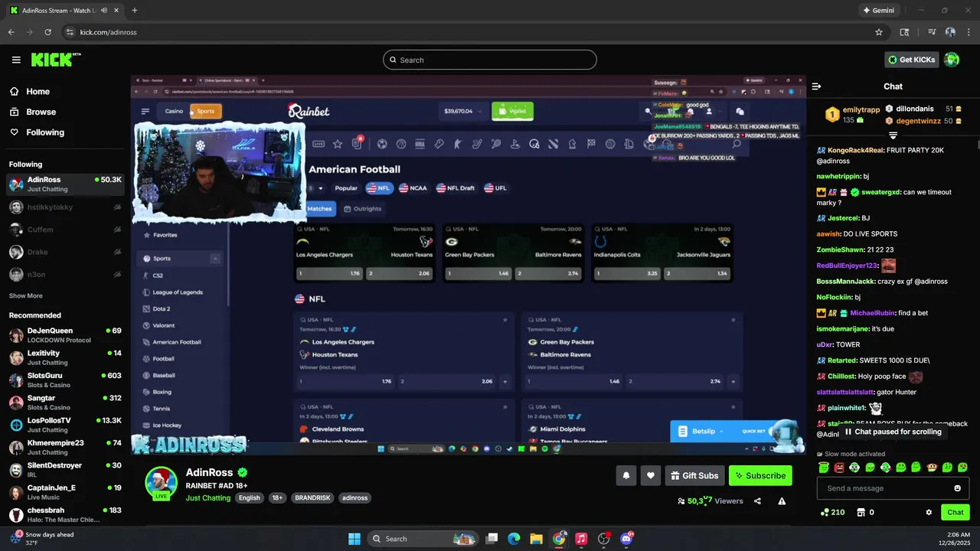The image size is (980, 551).
Task: Click the KICKs balance 210 icon
Action: click(832, 512)
